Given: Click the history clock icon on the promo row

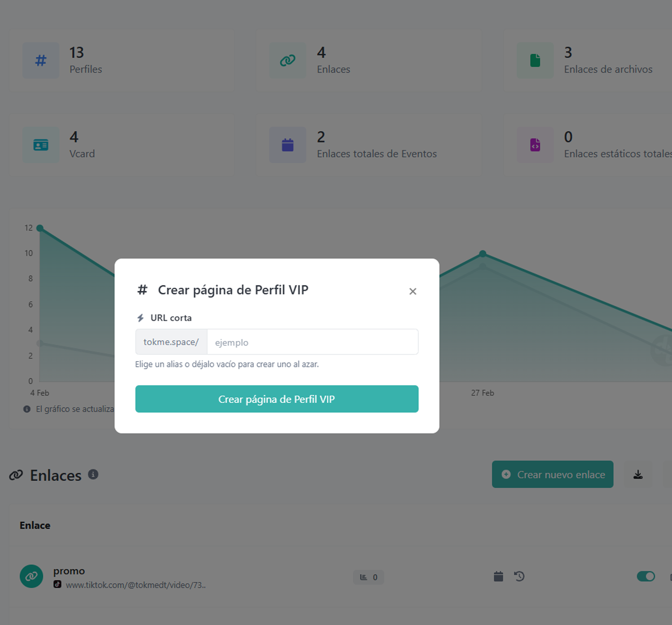Looking at the screenshot, I should [x=519, y=576].
